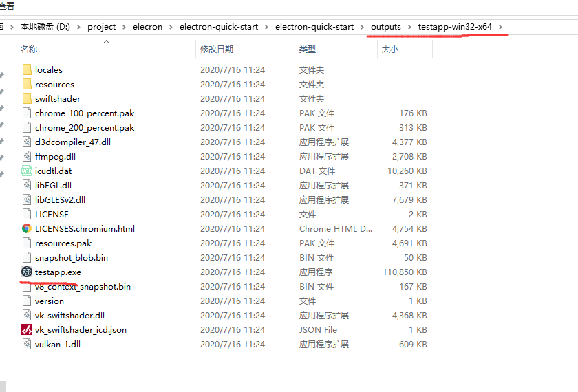Select the file name version

click(50, 301)
